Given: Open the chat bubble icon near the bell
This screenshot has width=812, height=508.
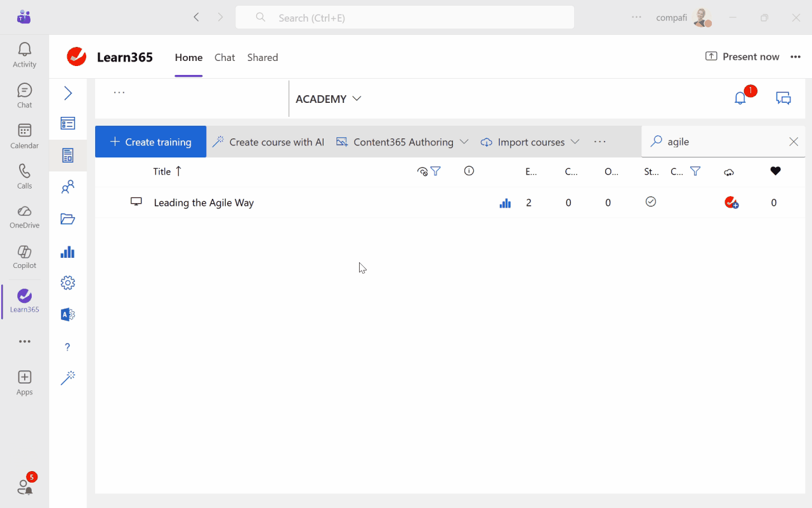Looking at the screenshot, I should [x=783, y=98].
